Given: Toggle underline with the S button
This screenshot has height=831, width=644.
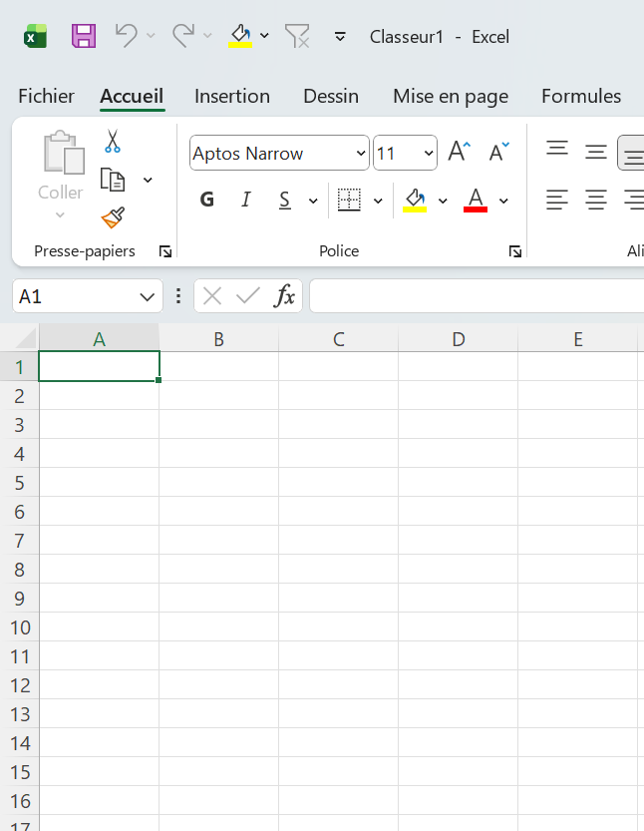Looking at the screenshot, I should click(x=285, y=200).
